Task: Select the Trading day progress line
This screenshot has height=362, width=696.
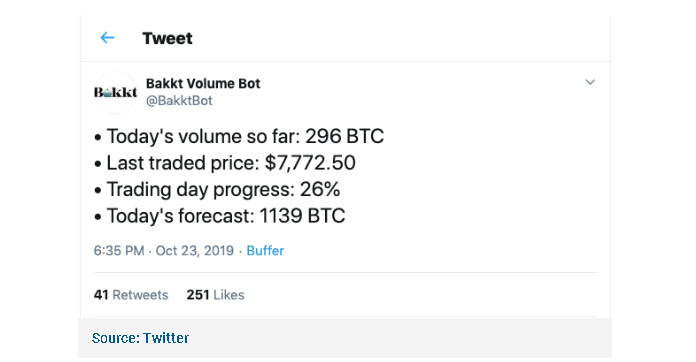Action: tap(217, 189)
